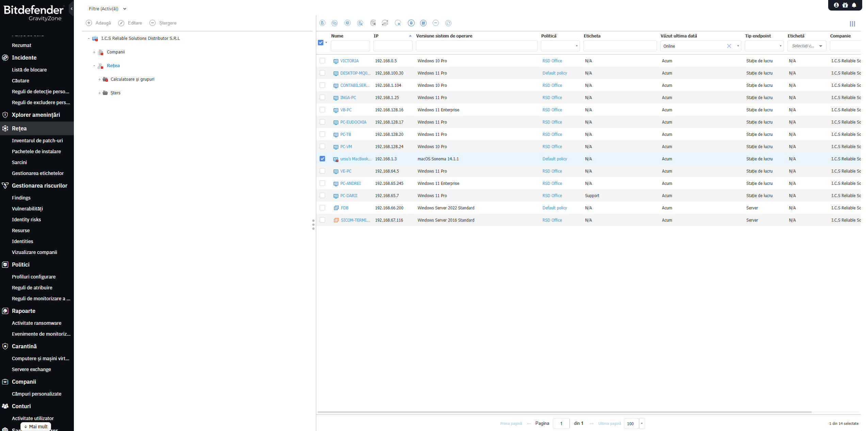Viewport: 868px width, 431px height.
Task: Check the FDB server row checkbox
Action: click(x=322, y=208)
